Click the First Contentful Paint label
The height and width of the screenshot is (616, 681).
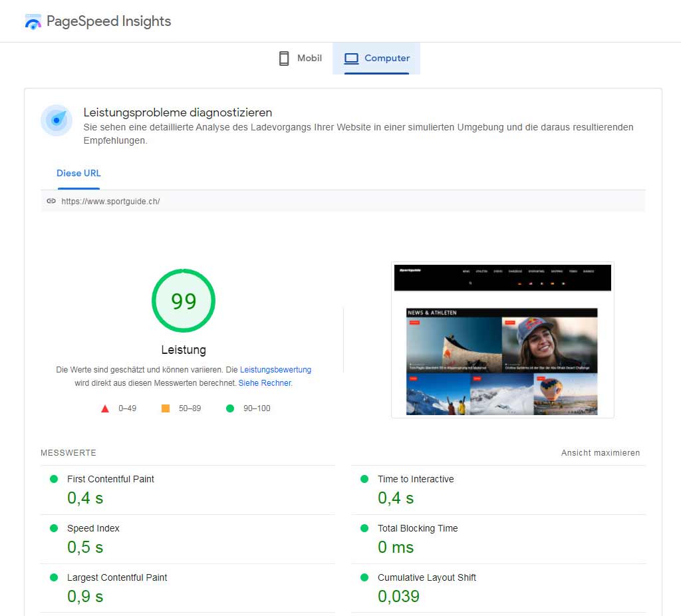pyautogui.click(x=110, y=479)
